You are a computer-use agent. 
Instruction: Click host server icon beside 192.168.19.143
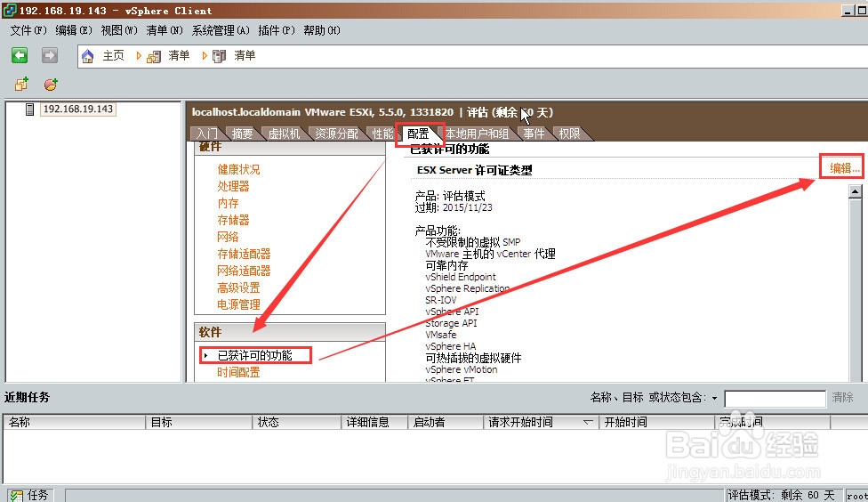30,109
